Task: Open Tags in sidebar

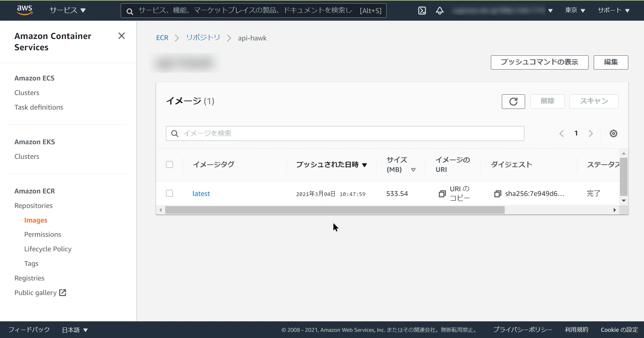Action: [31, 264]
